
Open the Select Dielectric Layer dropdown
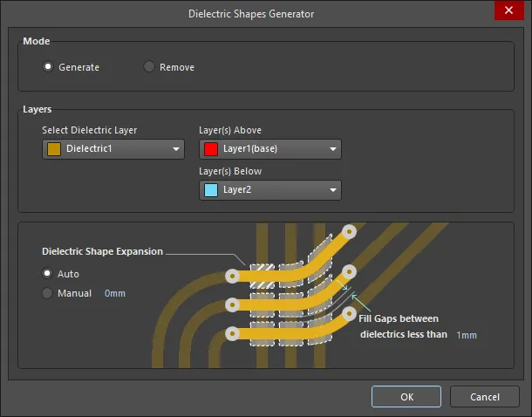pyautogui.click(x=113, y=149)
